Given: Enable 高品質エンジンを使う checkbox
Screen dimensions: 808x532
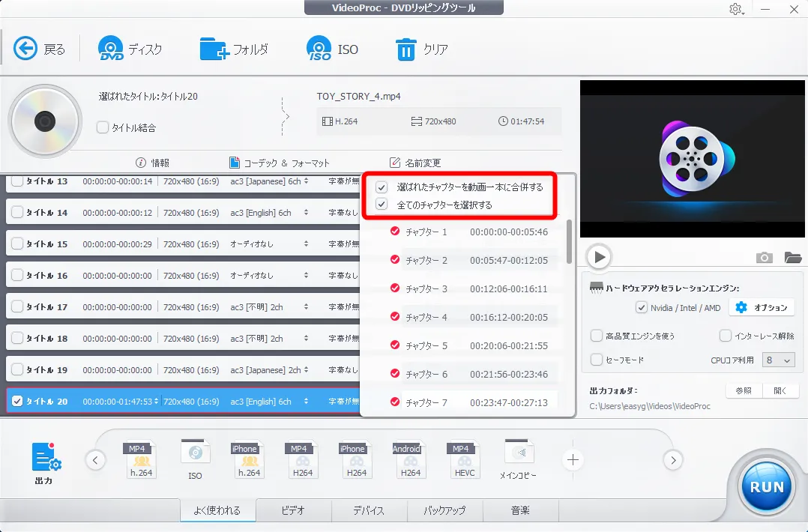Looking at the screenshot, I should [596, 336].
